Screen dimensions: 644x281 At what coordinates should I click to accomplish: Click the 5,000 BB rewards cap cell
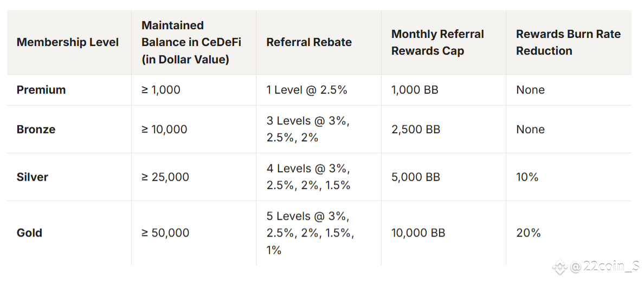(x=416, y=177)
